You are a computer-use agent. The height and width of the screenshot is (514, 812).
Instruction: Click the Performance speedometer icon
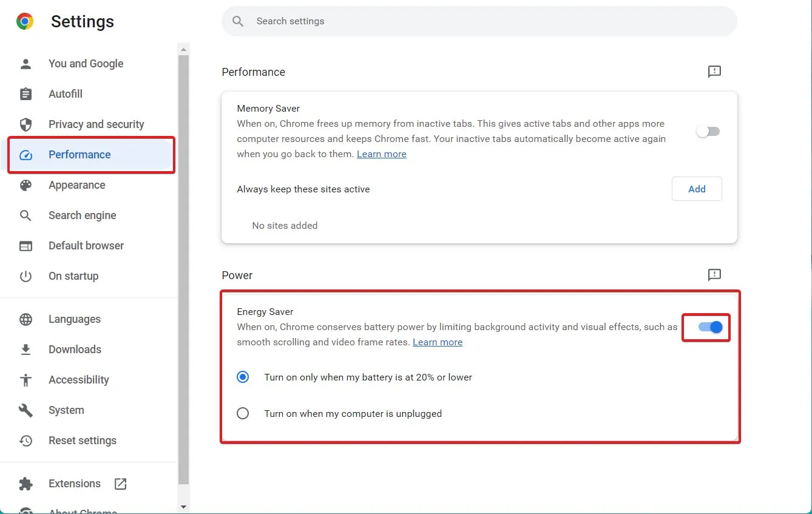pos(25,155)
